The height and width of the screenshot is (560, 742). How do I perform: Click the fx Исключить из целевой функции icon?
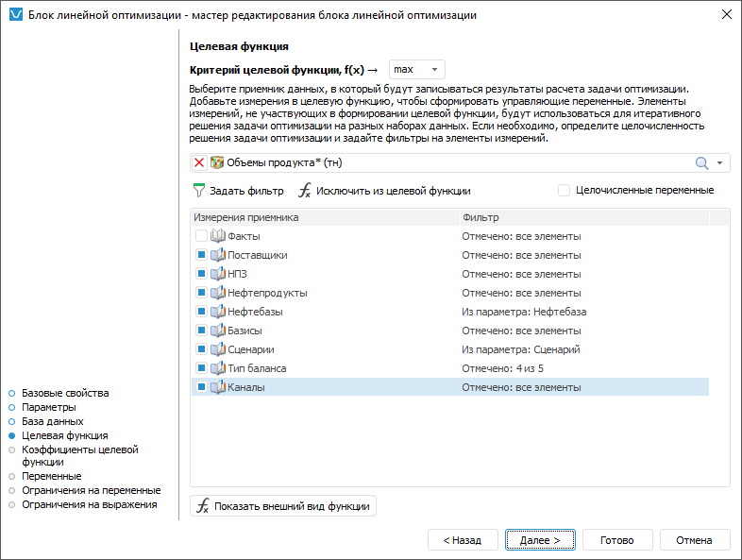click(x=304, y=191)
